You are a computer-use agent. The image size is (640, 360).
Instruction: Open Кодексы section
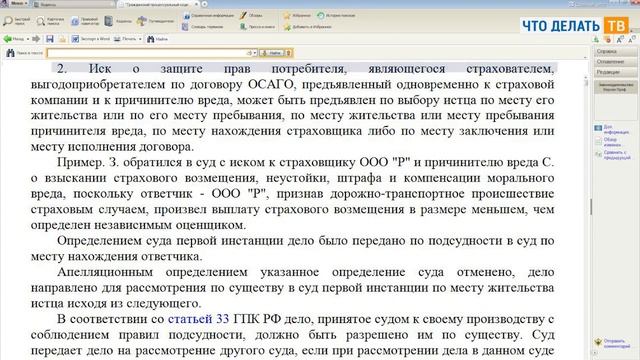tap(118, 21)
